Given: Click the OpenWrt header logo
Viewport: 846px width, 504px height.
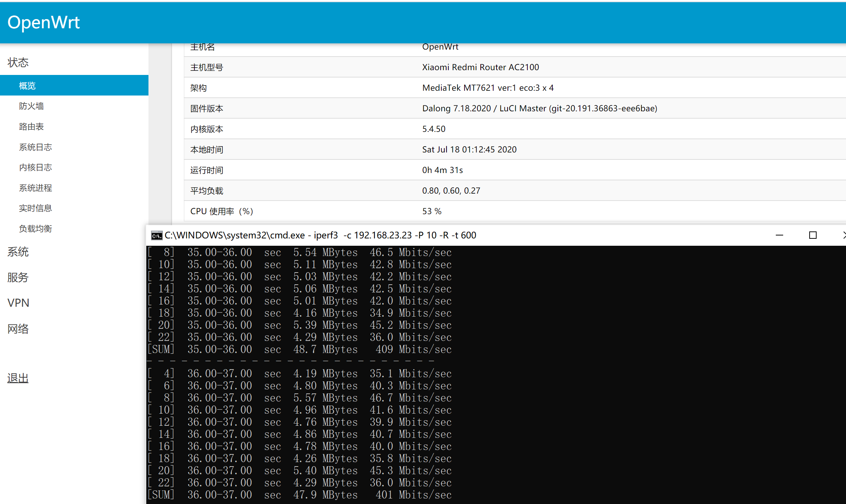Looking at the screenshot, I should (x=43, y=22).
